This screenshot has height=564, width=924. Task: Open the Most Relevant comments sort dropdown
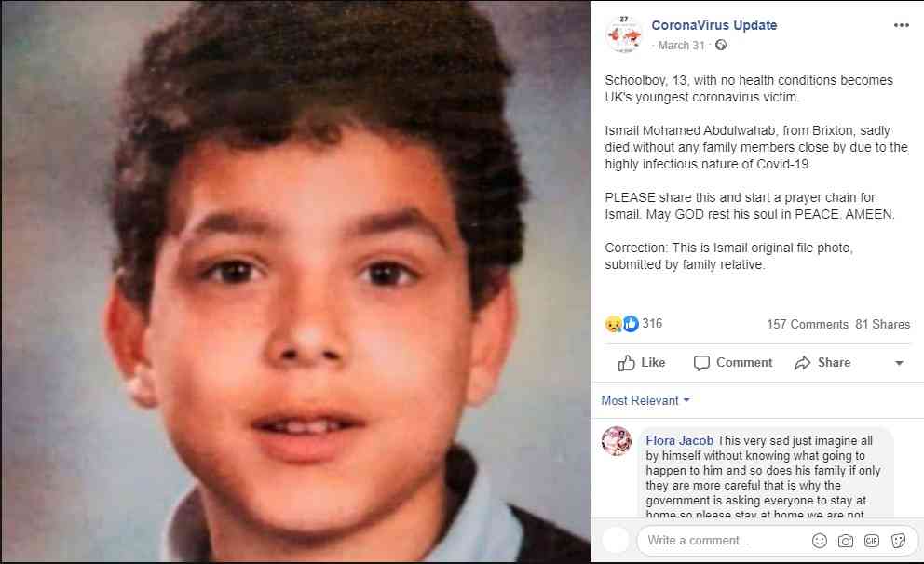click(x=645, y=400)
